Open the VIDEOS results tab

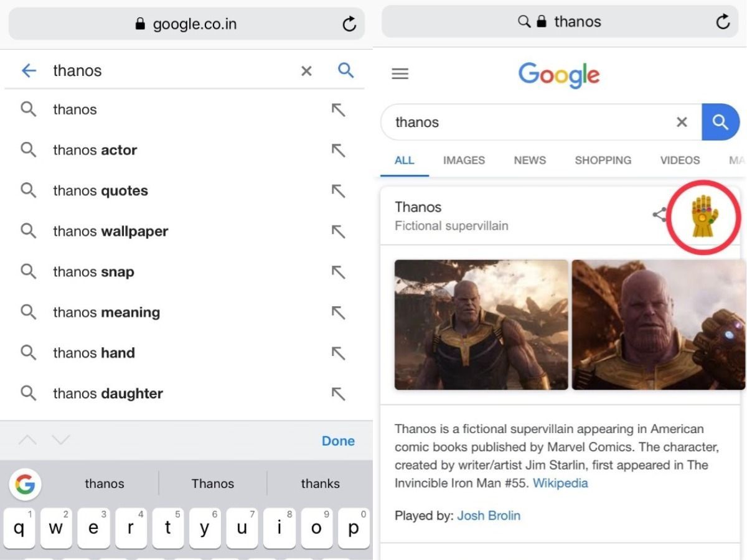pos(680,160)
